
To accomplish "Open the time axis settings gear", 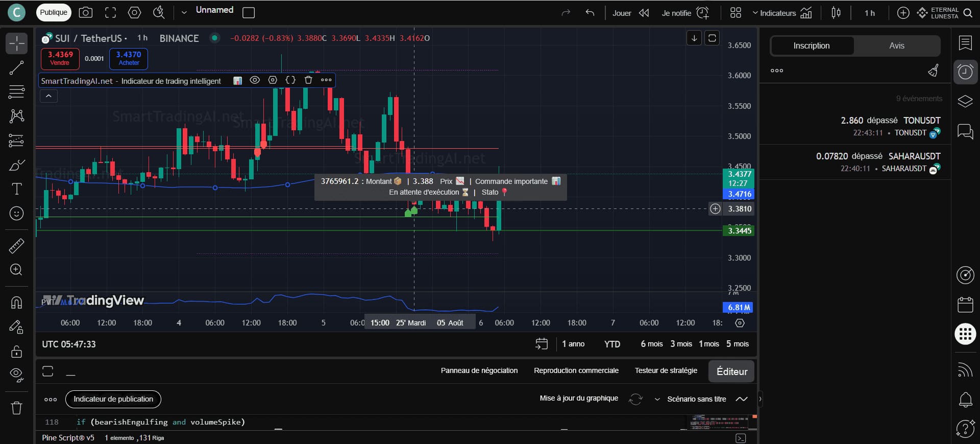I will point(740,323).
